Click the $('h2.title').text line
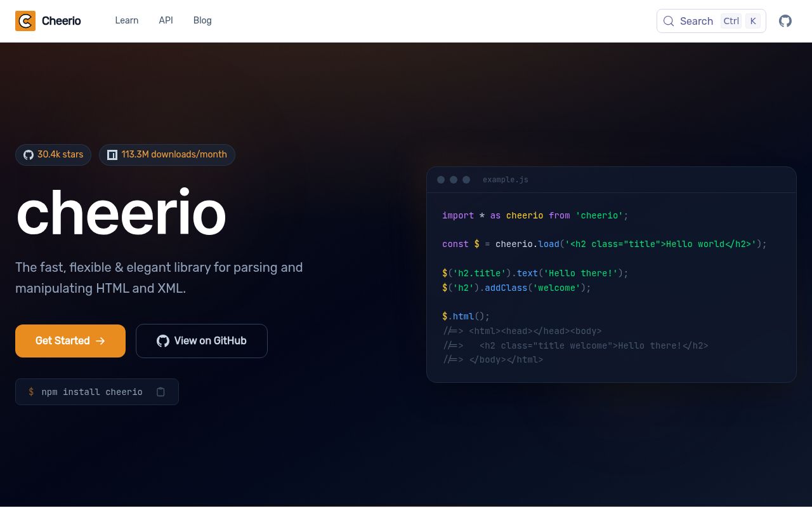The height and width of the screenshot is (508, 812). (535, 273)
